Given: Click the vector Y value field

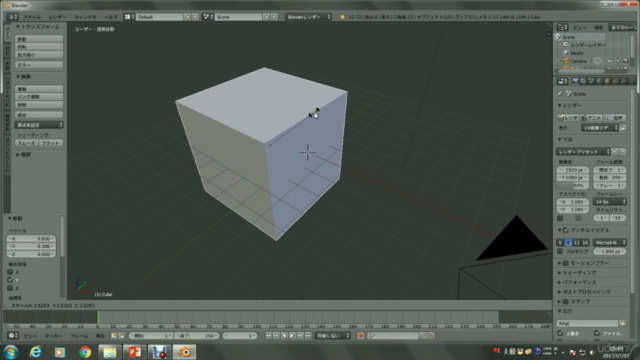Looking at the screenshot, I should (x=31, y=246).
